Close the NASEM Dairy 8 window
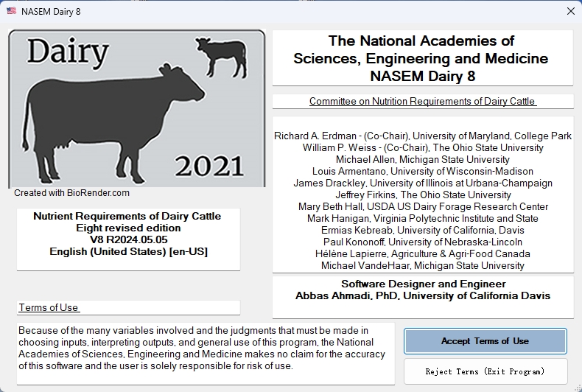Image resolution: width=582 pixels, height=392 pixels. [x=571, y=11]
